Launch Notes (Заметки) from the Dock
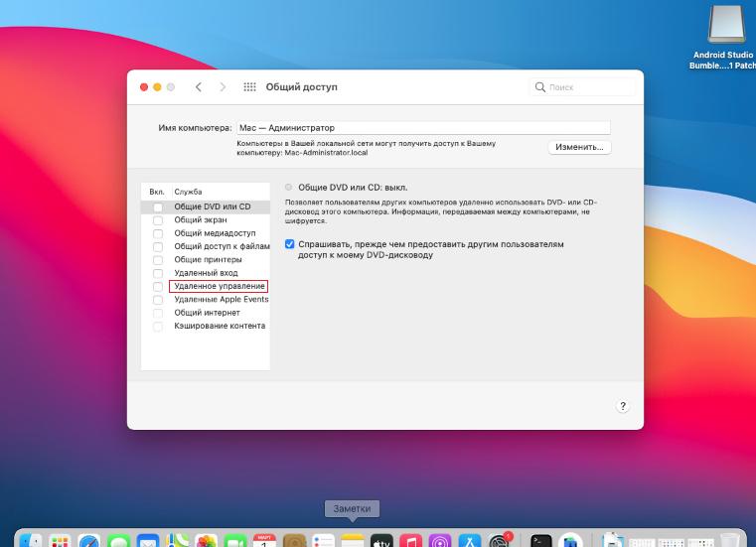The height and width of the screenshot is (547, 756). (x=353, y=542)
